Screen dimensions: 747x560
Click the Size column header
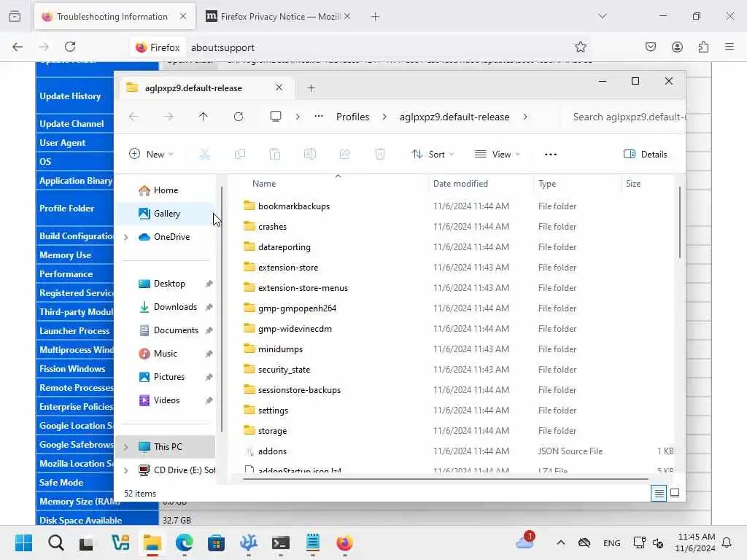pyautogui.click(x=632, y=184)
